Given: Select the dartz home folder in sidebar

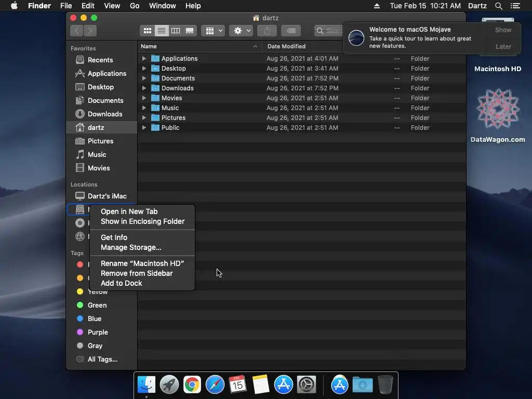Looking at the screenshot, I should pyautogui.click(x=101, y=128).
